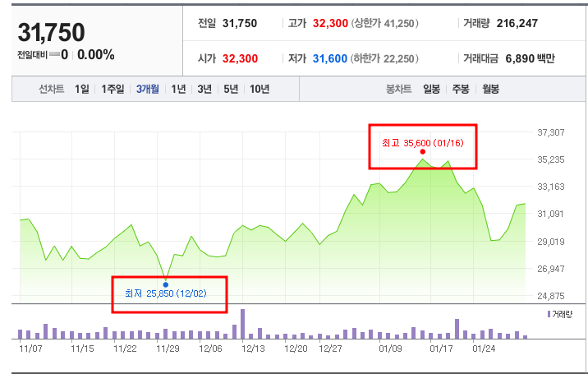
Task: Click the 01/24 date axis label
Action: (484, 349)
